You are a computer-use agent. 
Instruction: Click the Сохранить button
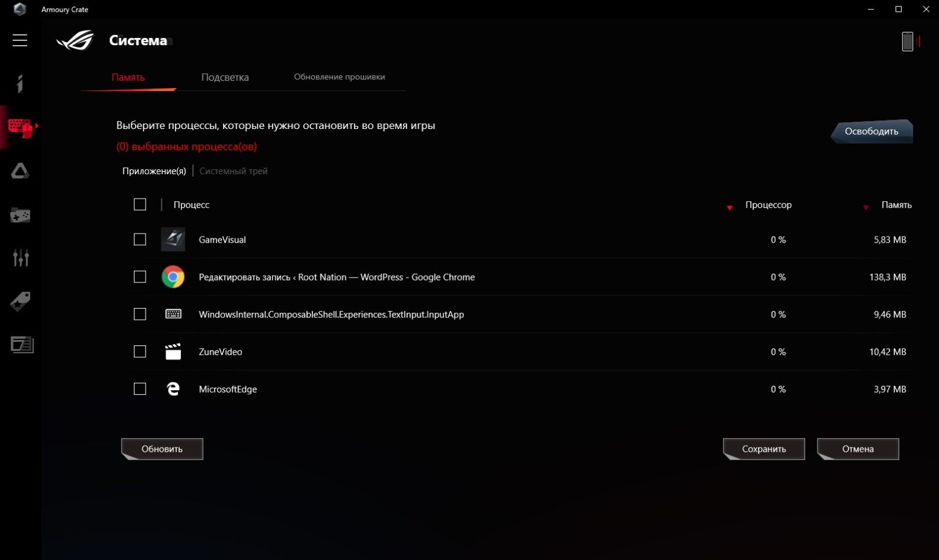click(764, 449)
